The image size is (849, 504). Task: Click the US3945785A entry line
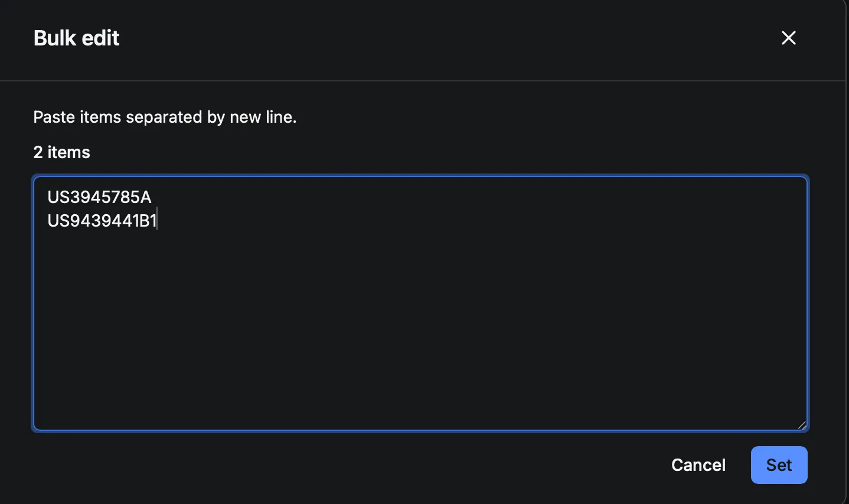[99, 197]
